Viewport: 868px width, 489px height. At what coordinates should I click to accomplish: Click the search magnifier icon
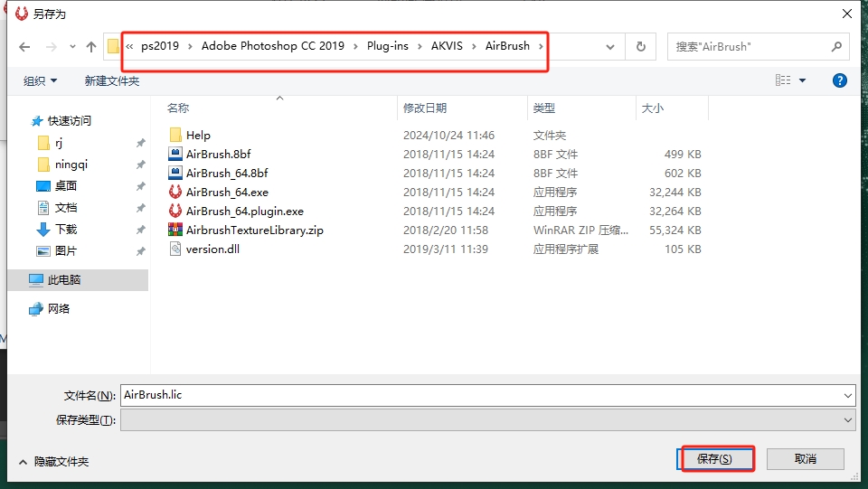click(836, 46)
